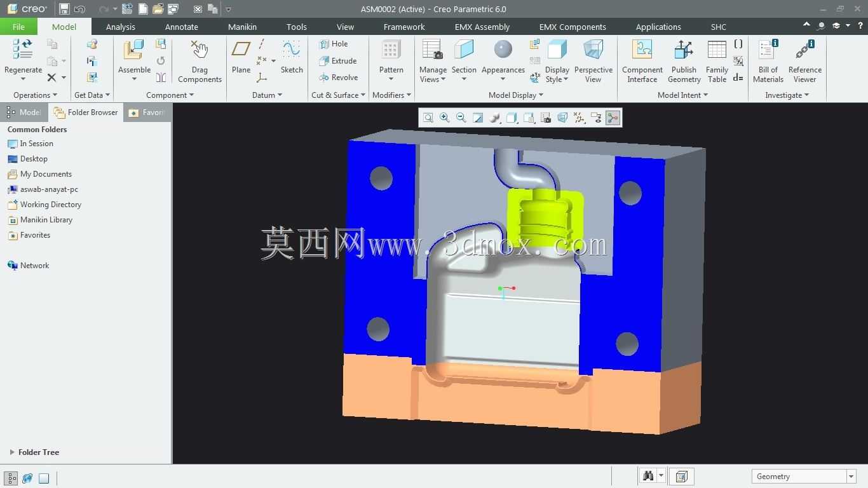Click the Hole button
The image size is (868, 488).
[x=334, y=44]
